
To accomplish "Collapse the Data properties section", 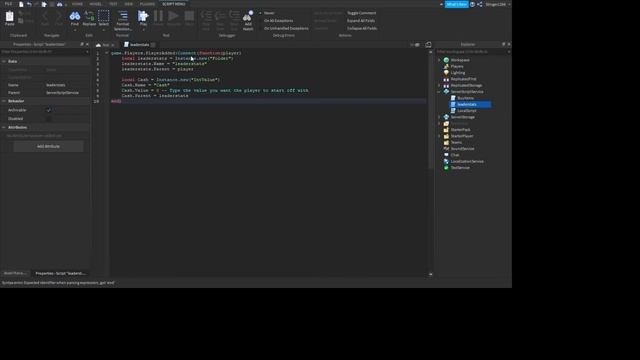I will click(x=4, y=61).
